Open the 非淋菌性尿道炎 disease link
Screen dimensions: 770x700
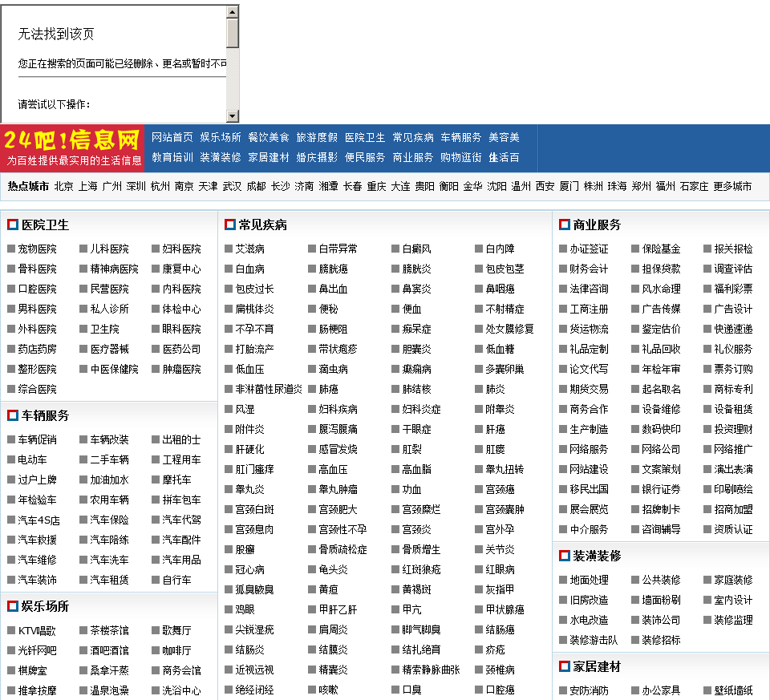pyautogui.click(x=269, y=389)
